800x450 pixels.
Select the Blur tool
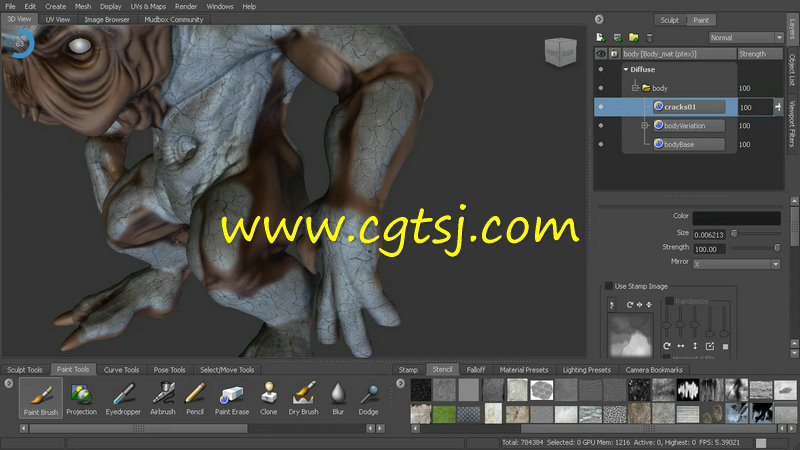click(x=338, y=398)
